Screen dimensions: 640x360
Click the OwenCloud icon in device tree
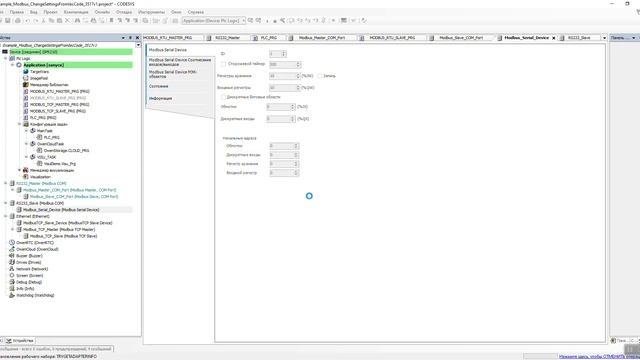click(x=12, y=249)
